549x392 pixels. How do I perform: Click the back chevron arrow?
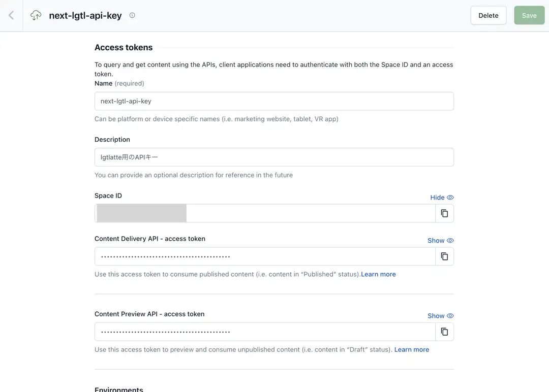(11, 15)
